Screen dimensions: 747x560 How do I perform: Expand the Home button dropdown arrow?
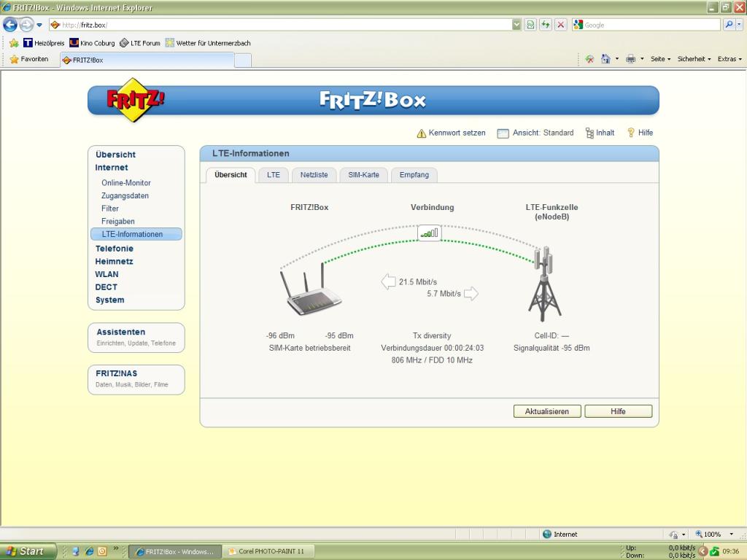pos(617,59)
